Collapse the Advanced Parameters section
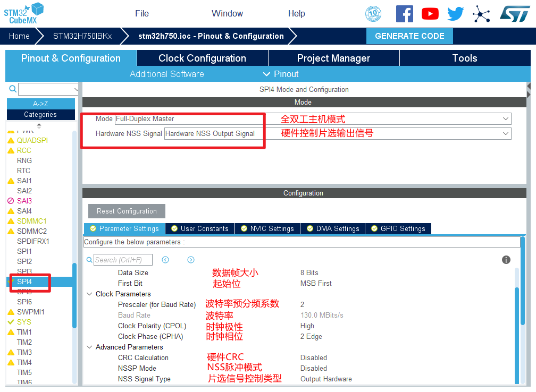The height and width of the screenshot is (392, 536). tap(89, 347)
